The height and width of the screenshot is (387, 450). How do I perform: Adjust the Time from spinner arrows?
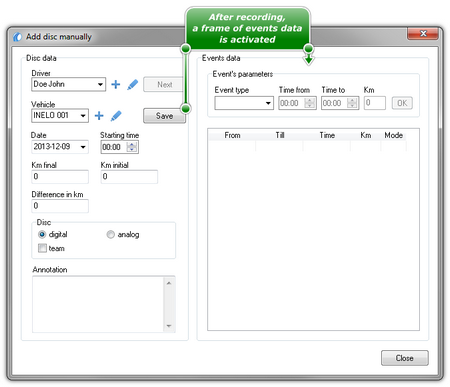[310, 103]
